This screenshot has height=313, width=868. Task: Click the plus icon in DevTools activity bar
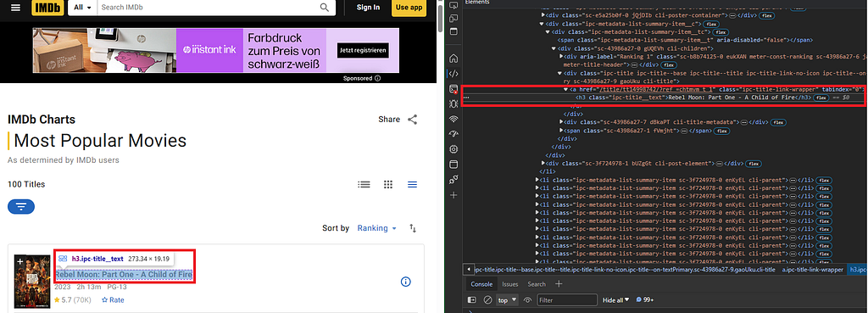453,195
